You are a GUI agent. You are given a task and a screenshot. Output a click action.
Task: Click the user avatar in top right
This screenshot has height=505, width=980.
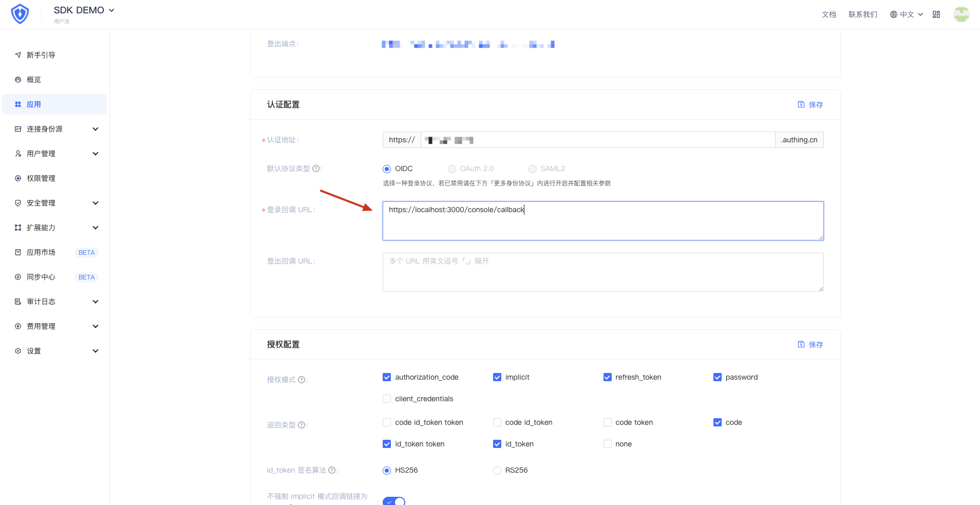962,14
